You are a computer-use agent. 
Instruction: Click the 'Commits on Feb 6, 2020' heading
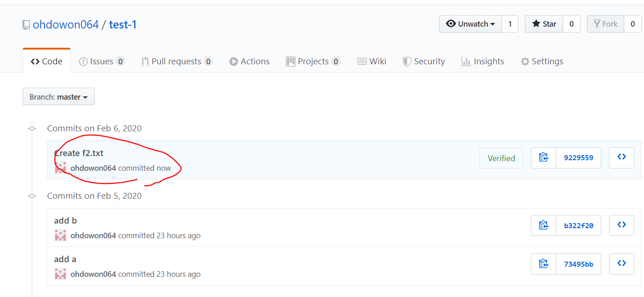[x=94, y=128]
